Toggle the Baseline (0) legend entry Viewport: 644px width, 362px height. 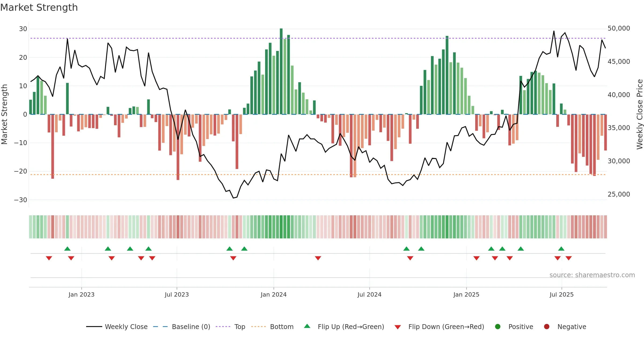pyautogui.click(x=182, y=327)
